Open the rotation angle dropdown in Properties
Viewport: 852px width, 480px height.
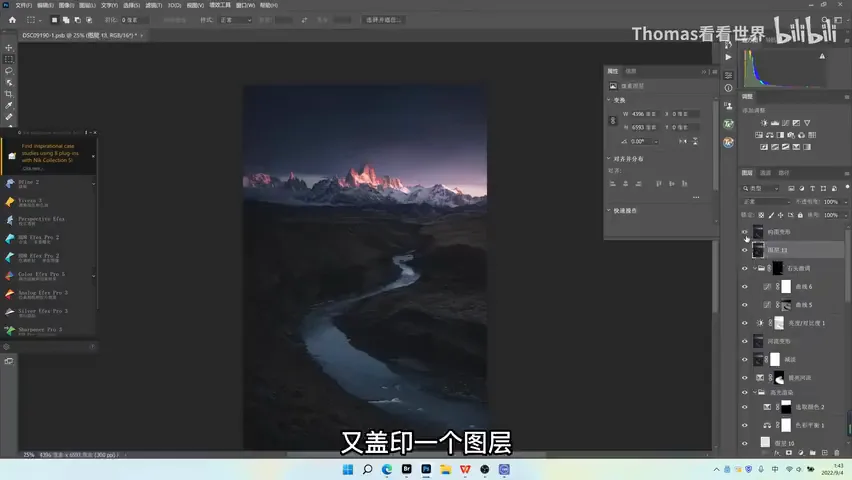click(656, 142)
